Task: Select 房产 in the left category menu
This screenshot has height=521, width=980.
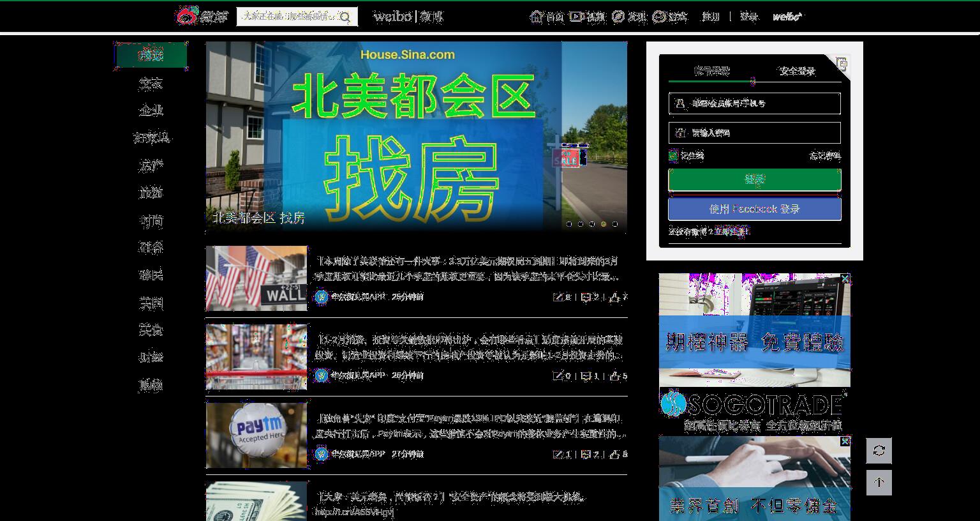Action: coord(151,165)
